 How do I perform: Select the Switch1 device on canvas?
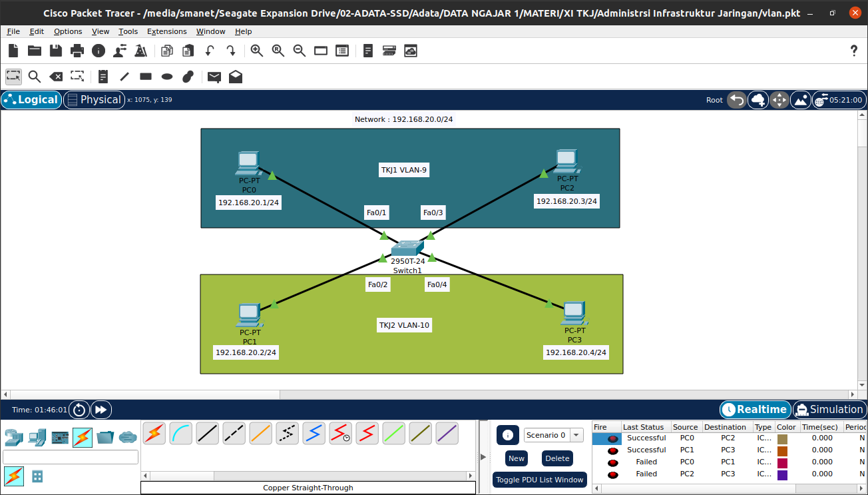click(407, 248)
